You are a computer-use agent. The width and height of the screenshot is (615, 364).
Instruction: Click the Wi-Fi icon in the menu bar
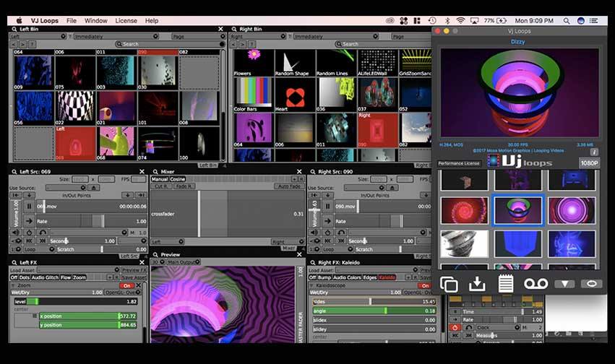coord(460,21)
